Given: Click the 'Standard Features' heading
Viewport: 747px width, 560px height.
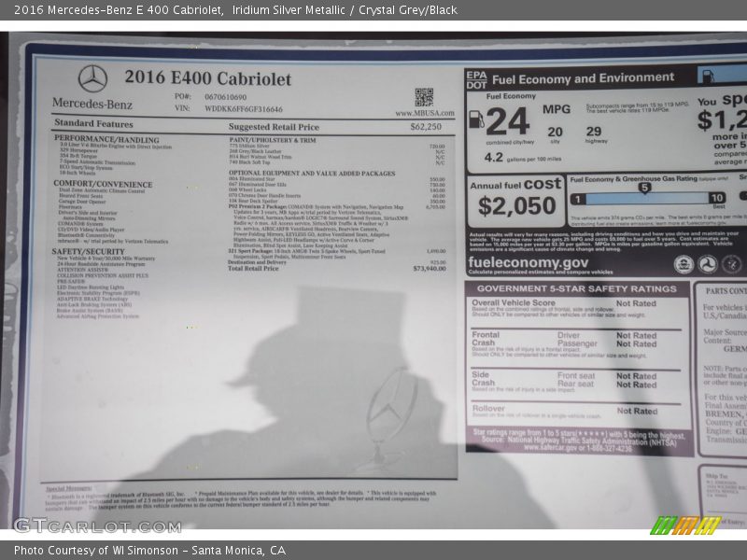Looking at the screenshot, I should (x=93, y=123).
